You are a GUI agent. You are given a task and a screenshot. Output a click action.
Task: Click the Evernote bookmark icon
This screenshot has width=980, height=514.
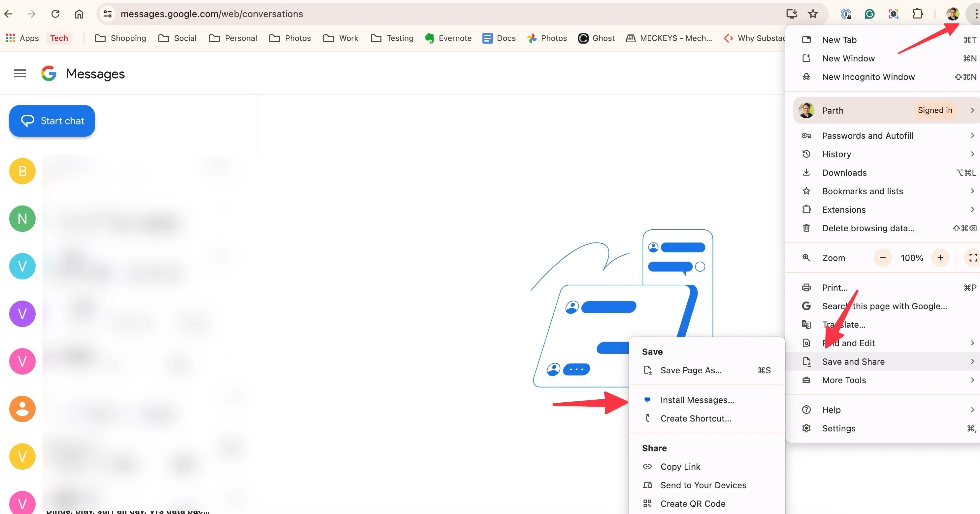(430, 38)
